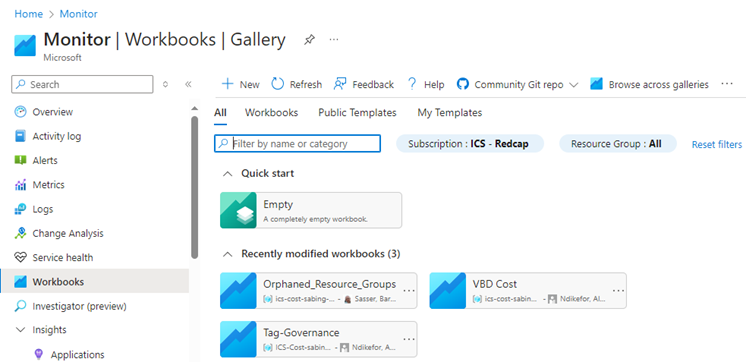Click the sidebar Search input field

coord(82,84)
